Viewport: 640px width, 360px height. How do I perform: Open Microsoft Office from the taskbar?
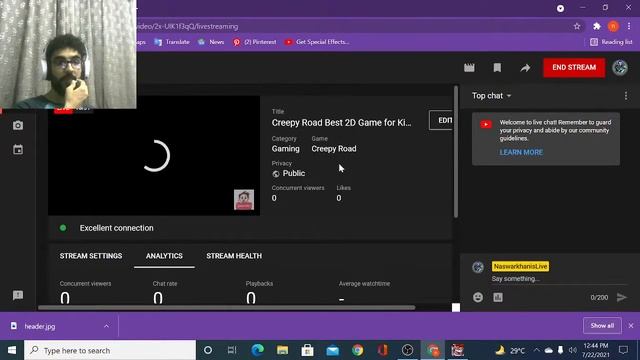pos(382,350)
